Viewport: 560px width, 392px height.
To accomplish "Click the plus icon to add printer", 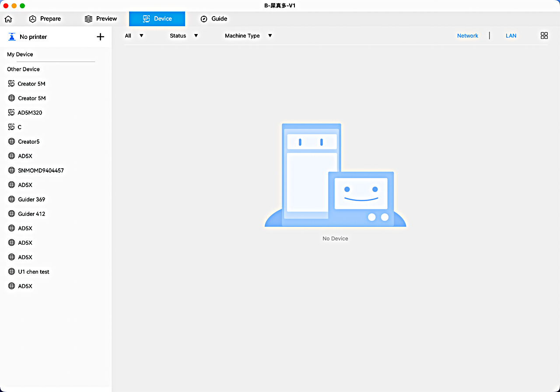I will [100, 37].
